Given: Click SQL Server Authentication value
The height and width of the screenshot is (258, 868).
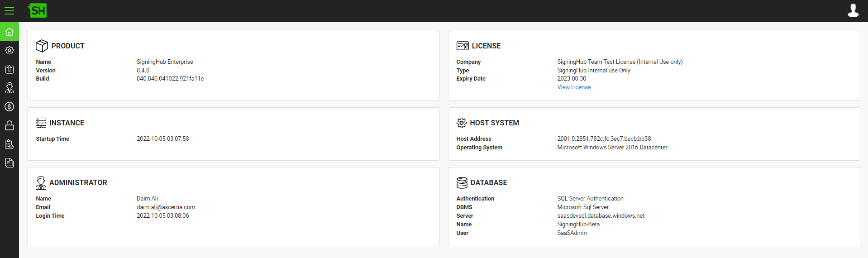Looking at the screenshot, I should pos(590,199).
